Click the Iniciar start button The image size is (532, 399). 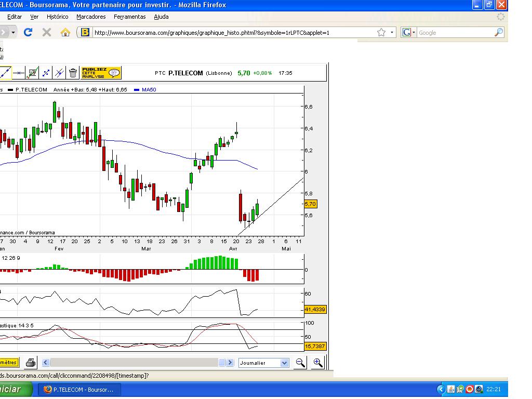pos(15,389)
